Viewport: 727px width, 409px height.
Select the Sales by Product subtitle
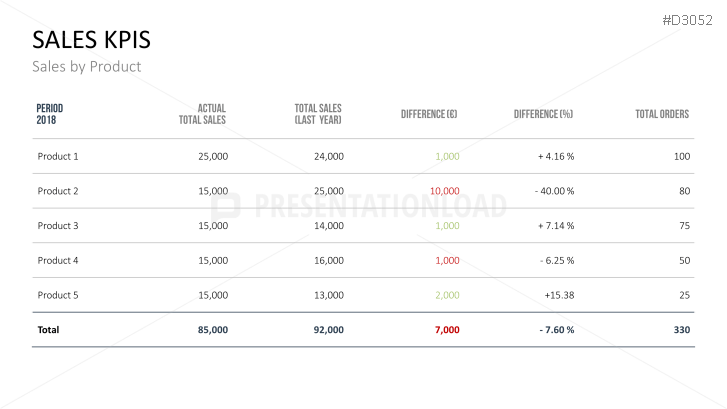tap(87, 67)
